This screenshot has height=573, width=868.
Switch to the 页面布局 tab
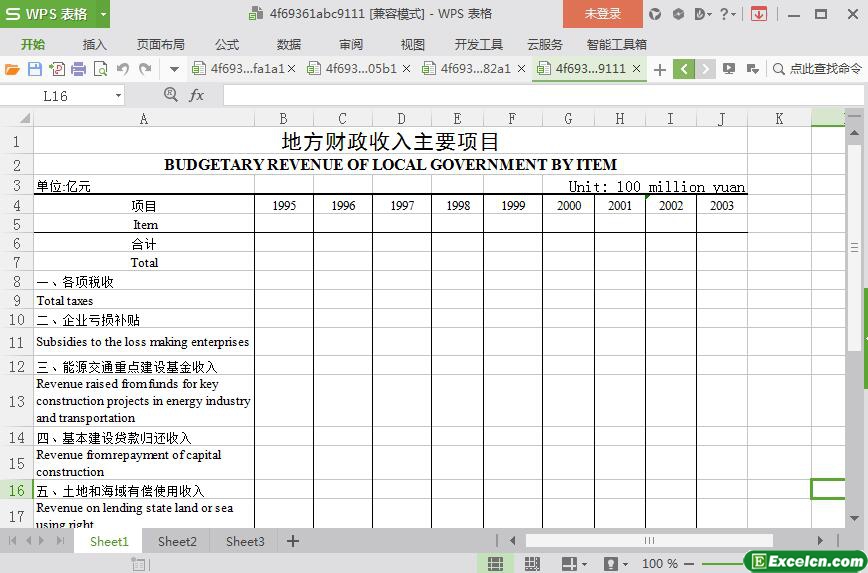pos(161,45)
